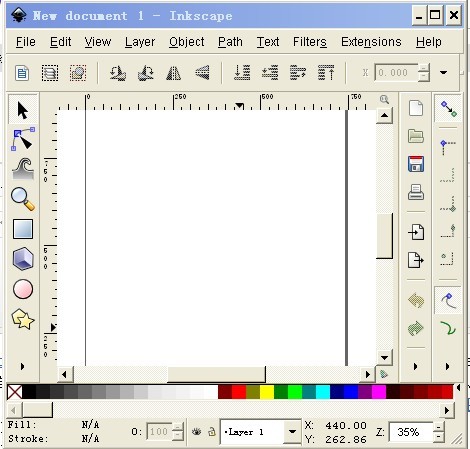Pick the yellow palette swatch

[x=267, y=392]
